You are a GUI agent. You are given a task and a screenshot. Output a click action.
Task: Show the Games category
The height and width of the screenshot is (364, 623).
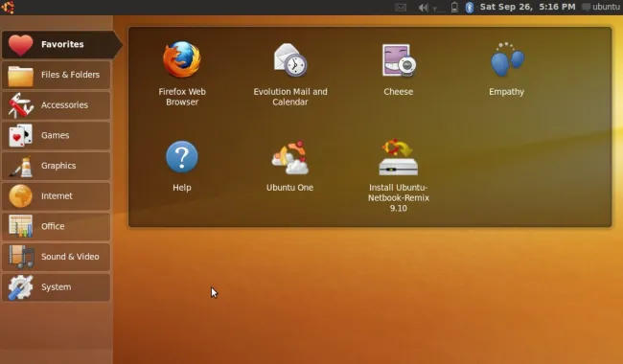coord(56,135)
